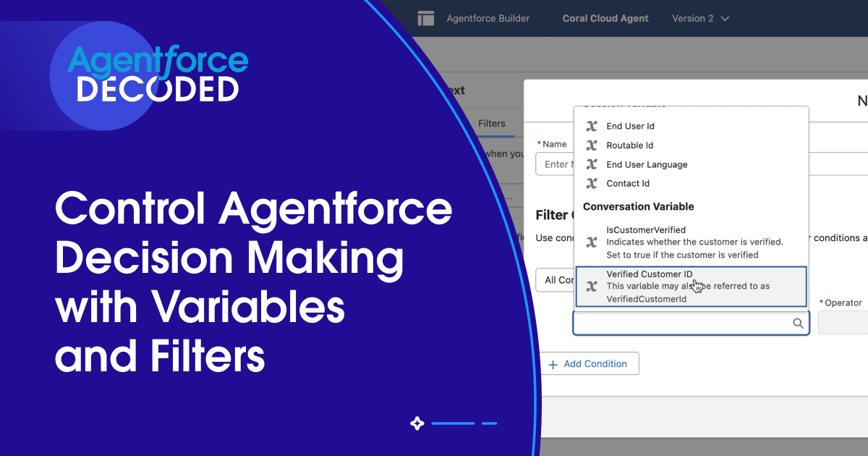Open the Version 2 dropdown

[x=700, y=19]
